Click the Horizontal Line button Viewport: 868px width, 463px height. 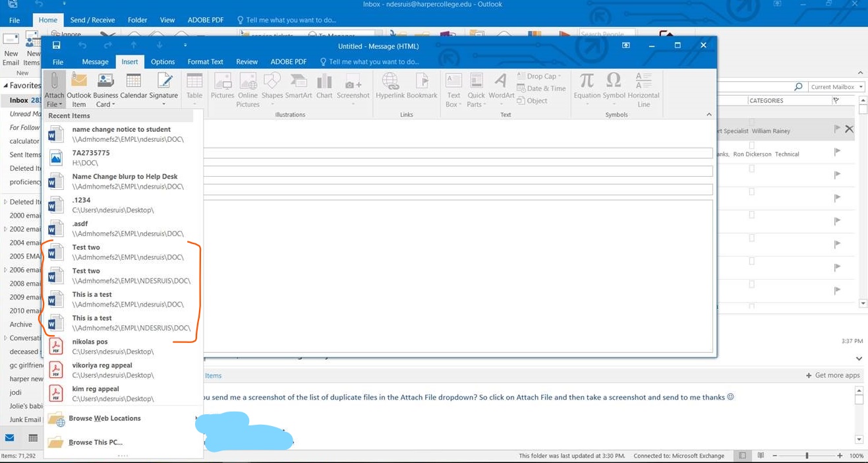[643, 90]
